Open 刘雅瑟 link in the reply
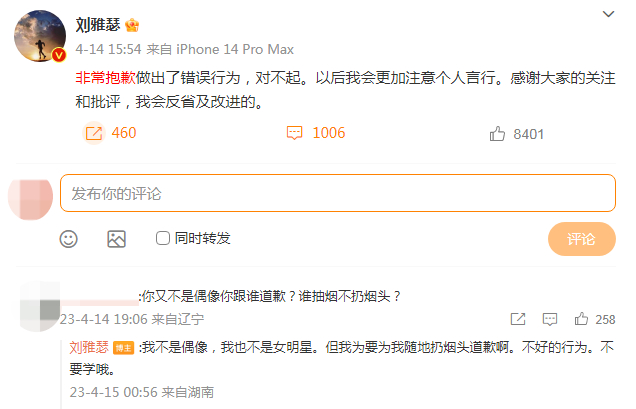 tap(89, 348)
